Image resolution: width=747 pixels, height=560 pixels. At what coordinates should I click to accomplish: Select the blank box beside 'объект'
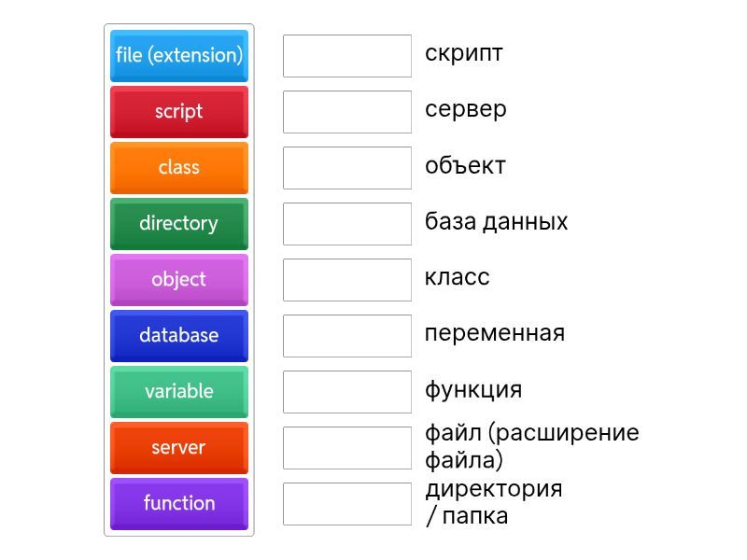click(346, 168)
